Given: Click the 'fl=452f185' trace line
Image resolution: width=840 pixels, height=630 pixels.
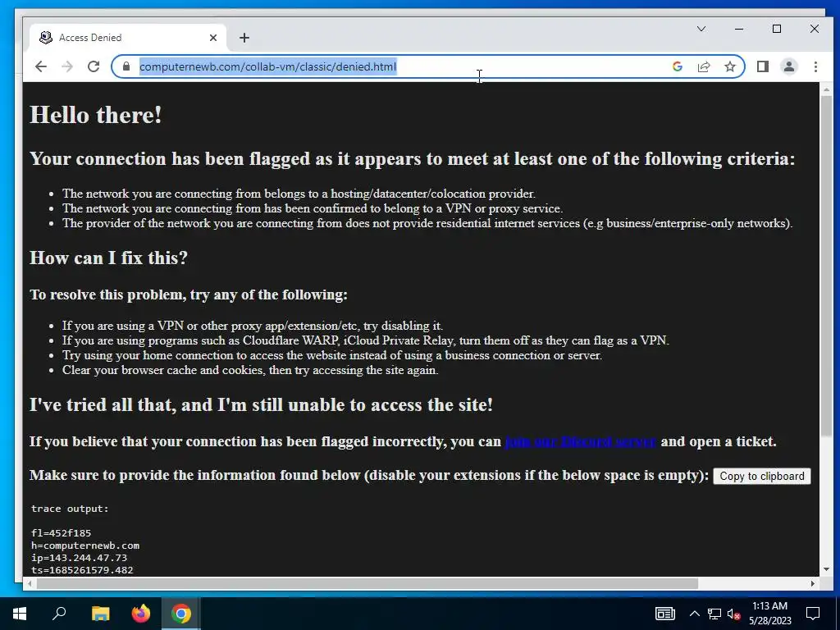Looking at the screenshot, I should click(x=61, y=533).
